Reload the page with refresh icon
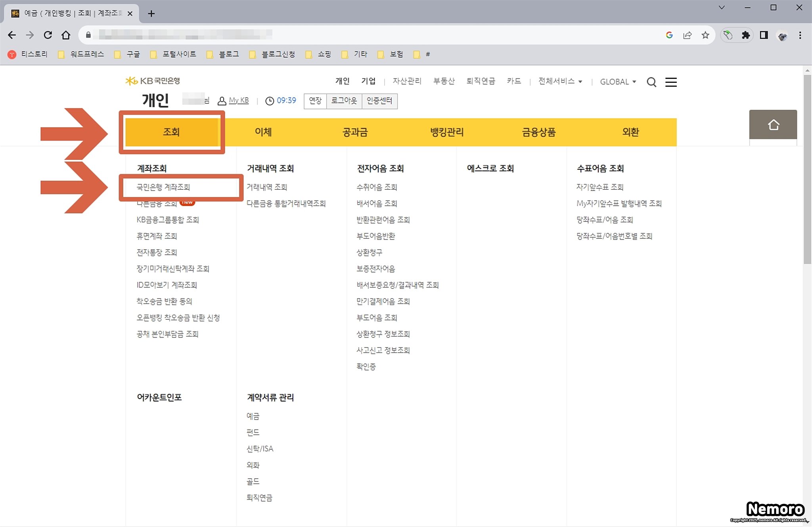This screenshot has height=527, width=812. tap(48, 35)
